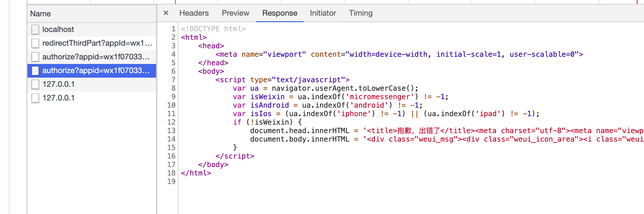The image size is (644, 214).
Task: Click the opening <body> tag
Action: click(x=211, y=71)
